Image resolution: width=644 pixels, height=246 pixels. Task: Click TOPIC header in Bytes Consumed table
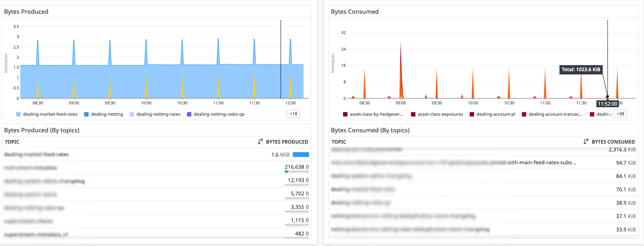pyautogui.click(x=339, y=142)
